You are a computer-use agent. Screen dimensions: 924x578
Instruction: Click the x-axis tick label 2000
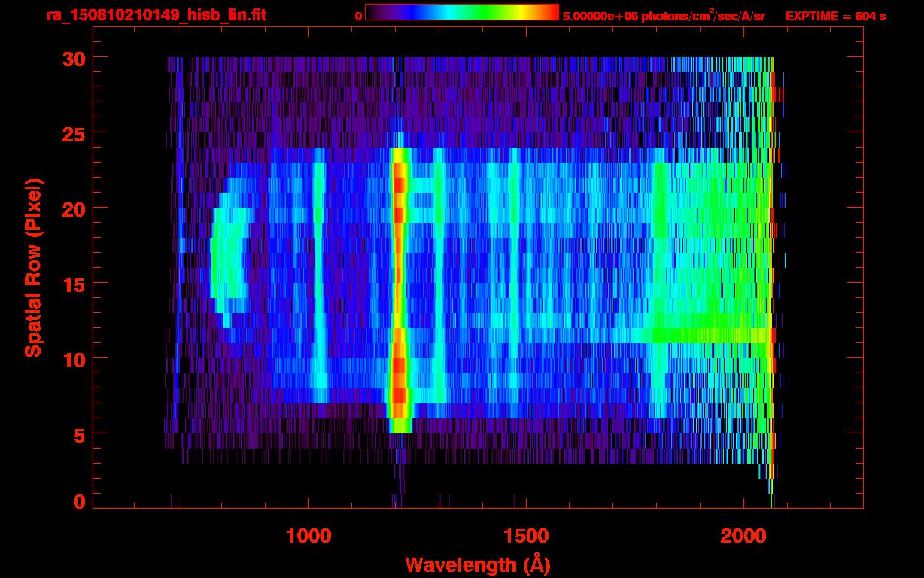point(743,536)
